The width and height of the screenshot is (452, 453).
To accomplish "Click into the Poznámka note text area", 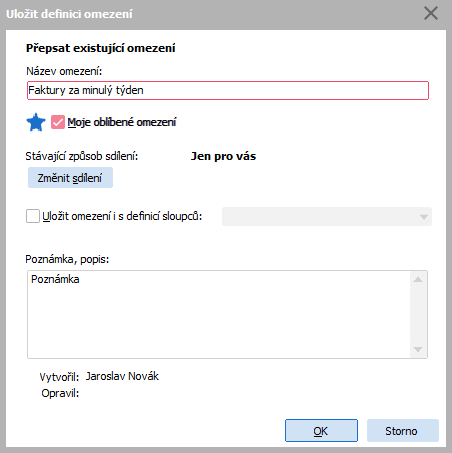I will tap(219, 315).
